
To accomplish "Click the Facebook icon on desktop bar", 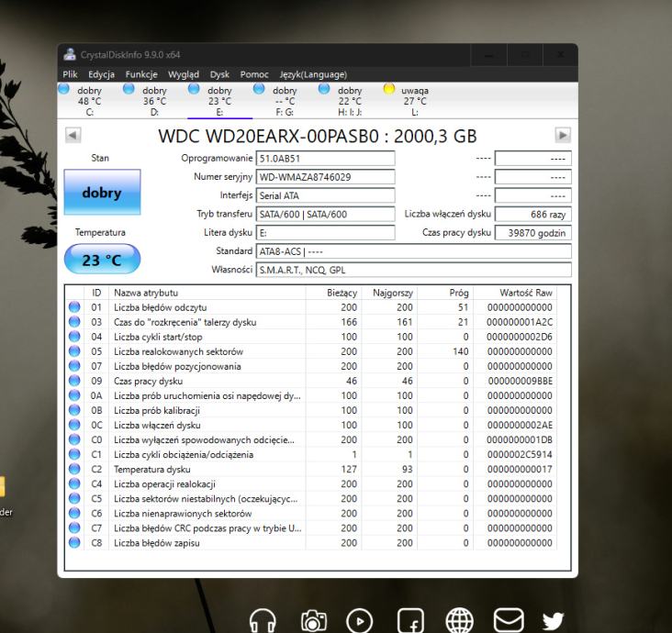I will pos(410,620).
